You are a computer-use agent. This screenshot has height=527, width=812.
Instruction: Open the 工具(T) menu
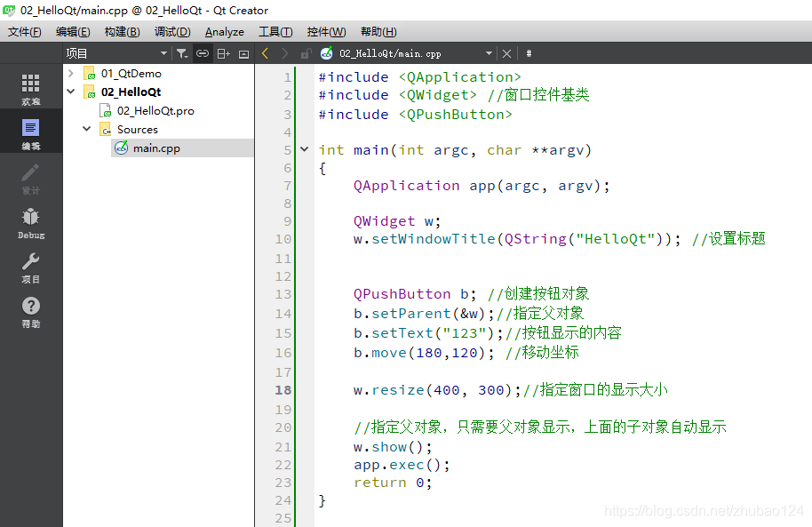(x=275, y=32)
